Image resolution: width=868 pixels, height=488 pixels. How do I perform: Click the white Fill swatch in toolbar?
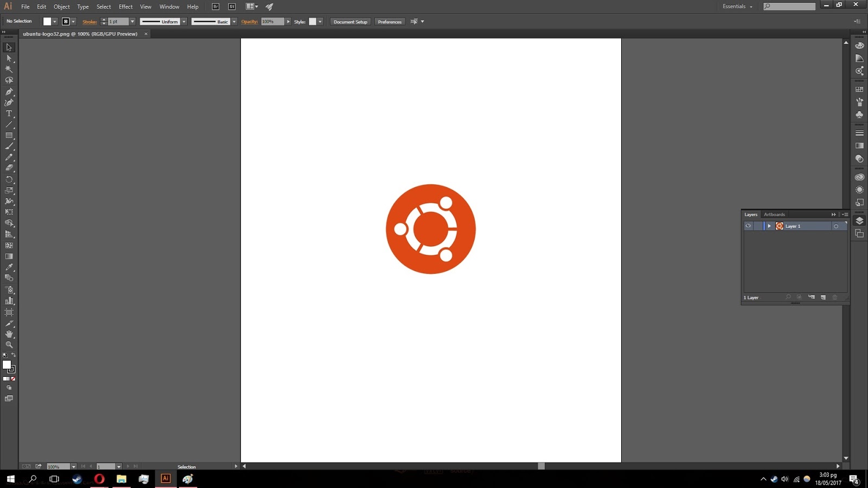tap(7, 365)
